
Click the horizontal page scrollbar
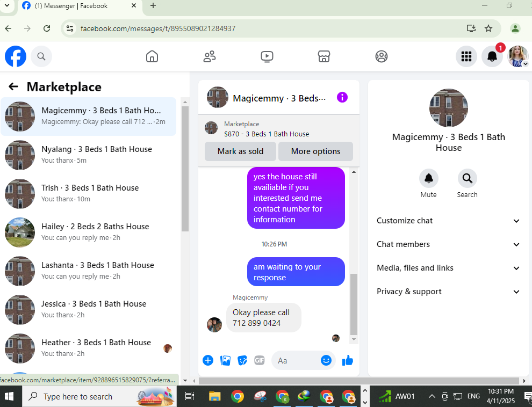[359, 381]
